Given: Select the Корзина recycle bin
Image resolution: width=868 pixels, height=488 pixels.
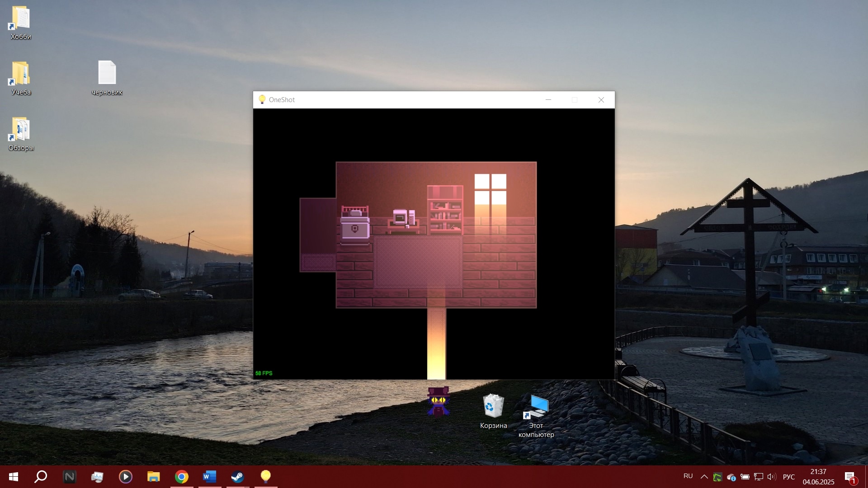Looking at the screenshot, I should coord(493,411).
